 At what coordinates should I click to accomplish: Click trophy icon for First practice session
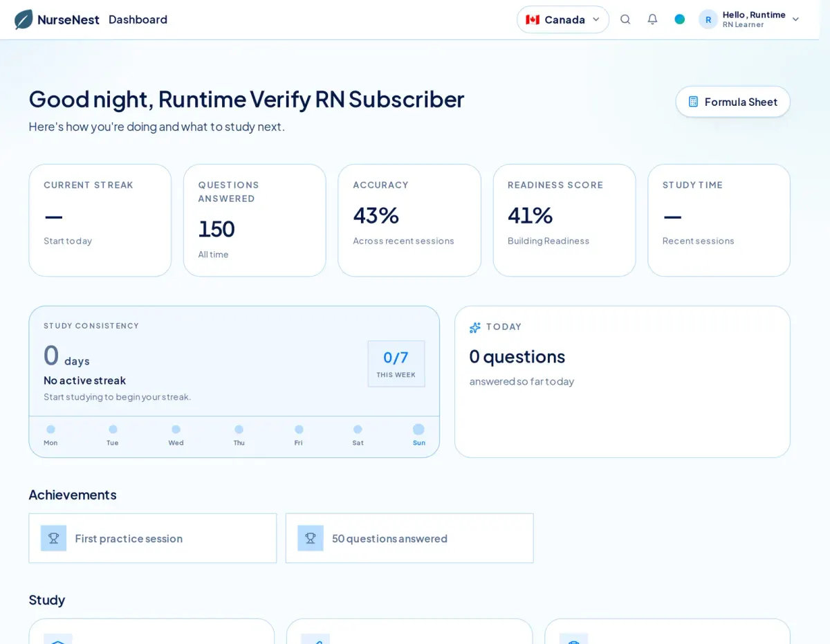(53, 538)
